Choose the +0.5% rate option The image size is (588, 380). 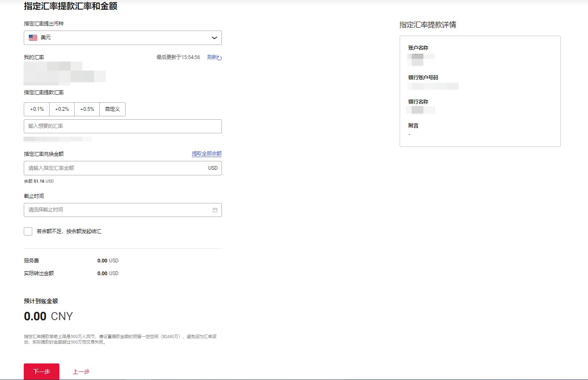(x=87, y=109)
